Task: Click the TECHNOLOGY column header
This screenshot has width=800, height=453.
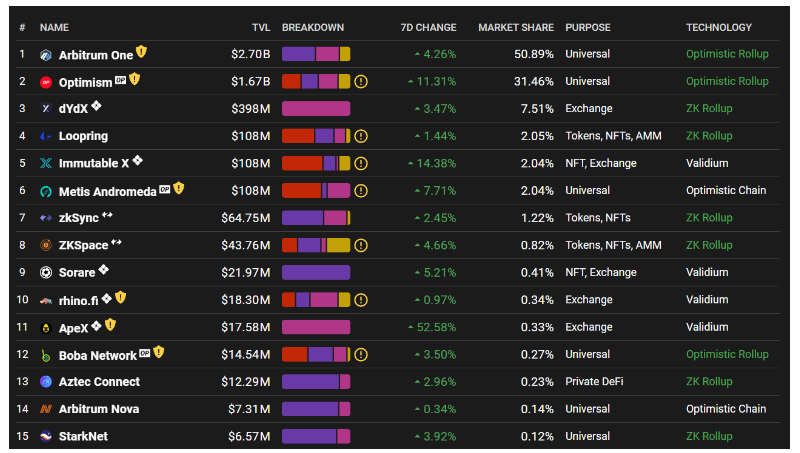Action: tap(718, 28)
